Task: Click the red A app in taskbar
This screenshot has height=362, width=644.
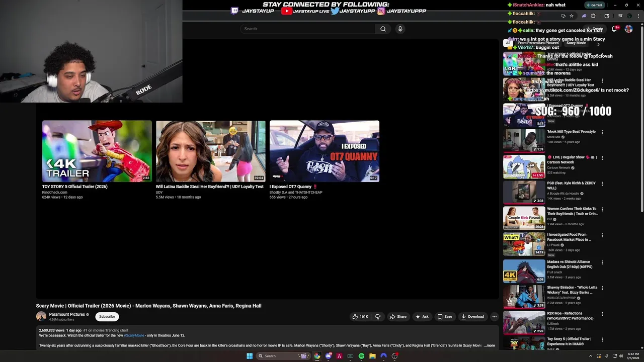Action: click(x=339, y=356)
